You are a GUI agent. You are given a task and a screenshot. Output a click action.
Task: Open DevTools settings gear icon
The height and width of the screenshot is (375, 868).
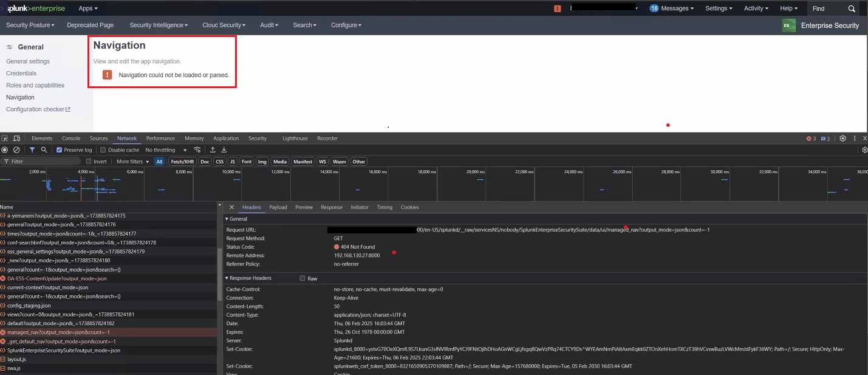(842, 139)
